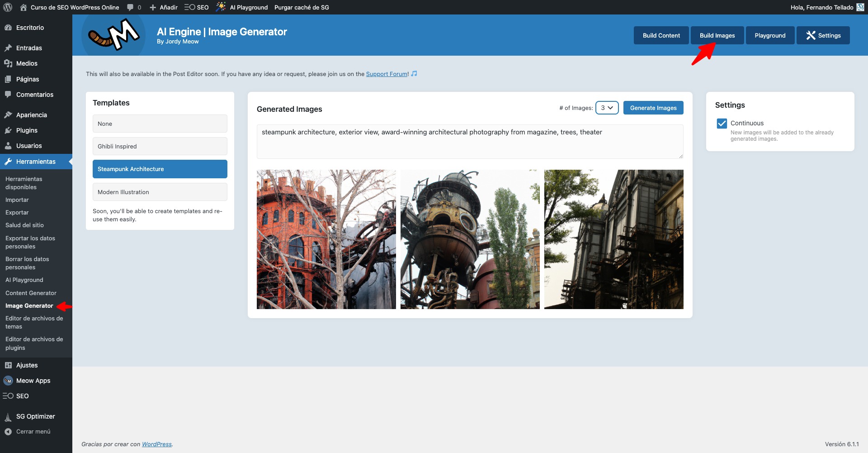Image resolution: width=868 pixels, height=453 pixels.
Task: Expand the Añadir new content menu
Action: click(x=164, y=7)
